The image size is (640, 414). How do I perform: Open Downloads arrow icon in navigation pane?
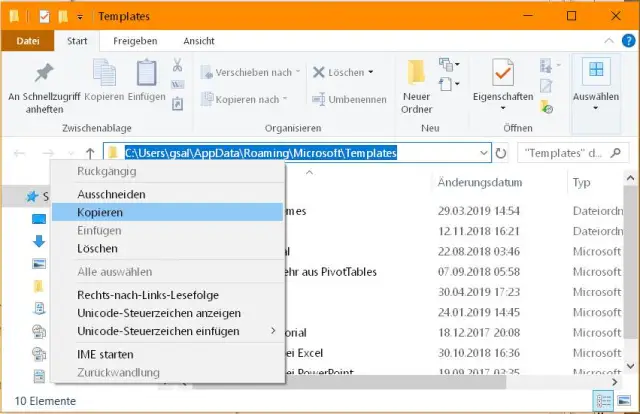(39, 241)
